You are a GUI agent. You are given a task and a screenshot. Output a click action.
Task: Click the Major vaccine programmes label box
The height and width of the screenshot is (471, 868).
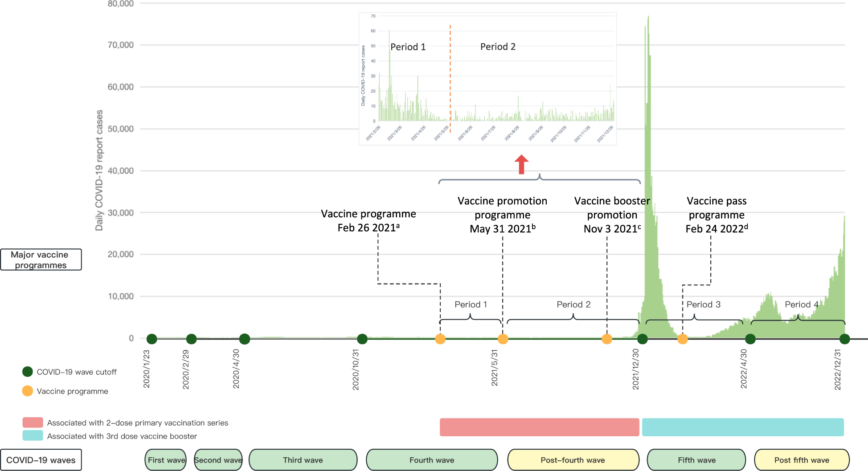pyautogui.click(x=41, y=260)
